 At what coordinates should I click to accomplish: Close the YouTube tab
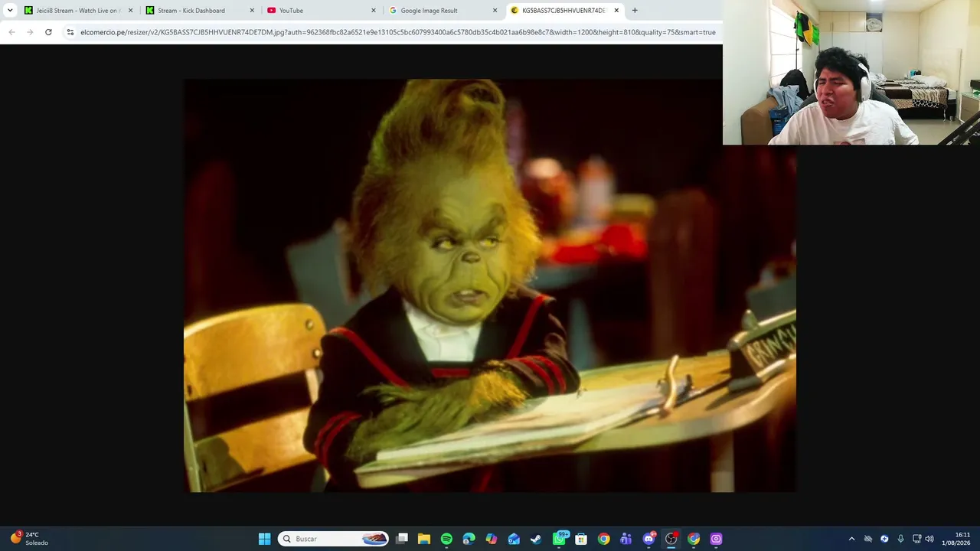(x=374, y=11)
